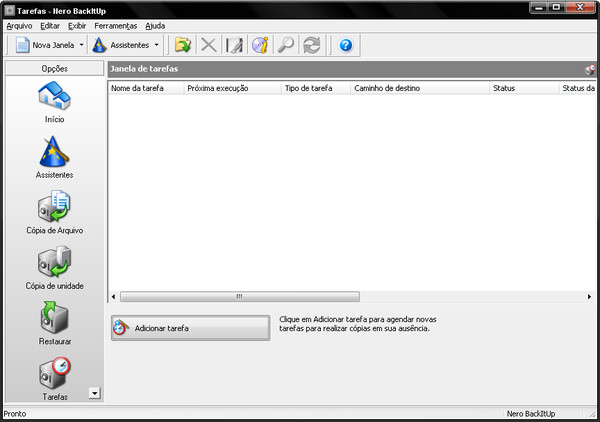Minimize the Nero BackItUp window
This screenshot has height=422, width=600.
539,7
